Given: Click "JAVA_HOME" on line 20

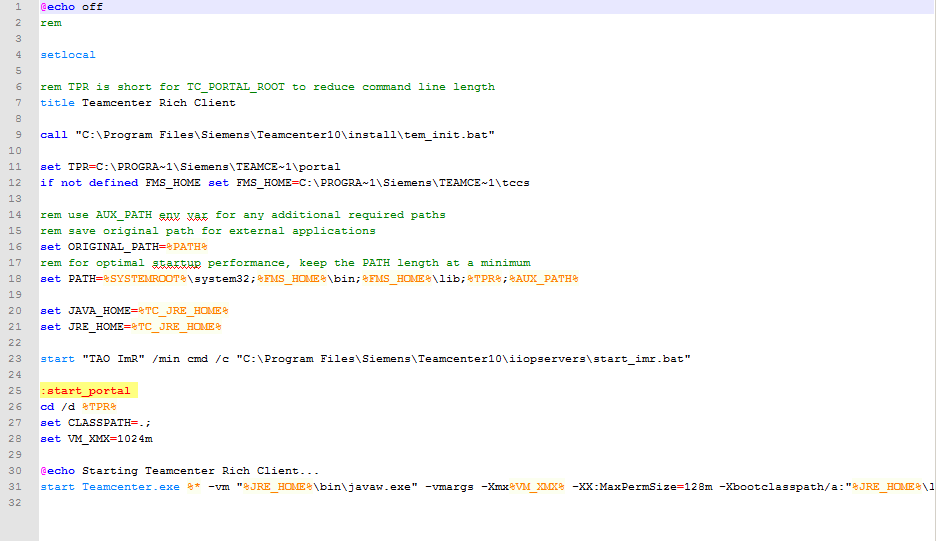Looking at the screenshot, I should point(99,311).
